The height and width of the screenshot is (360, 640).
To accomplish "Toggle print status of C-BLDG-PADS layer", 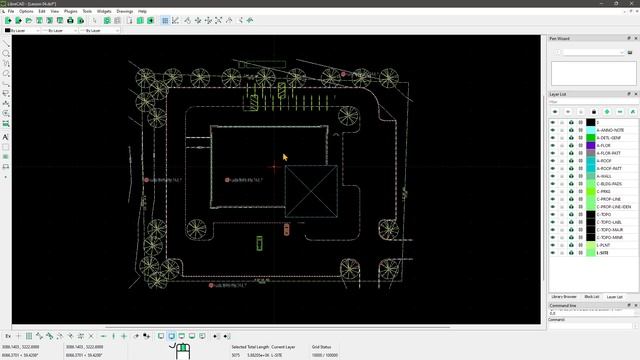I will tap(571, 184).
